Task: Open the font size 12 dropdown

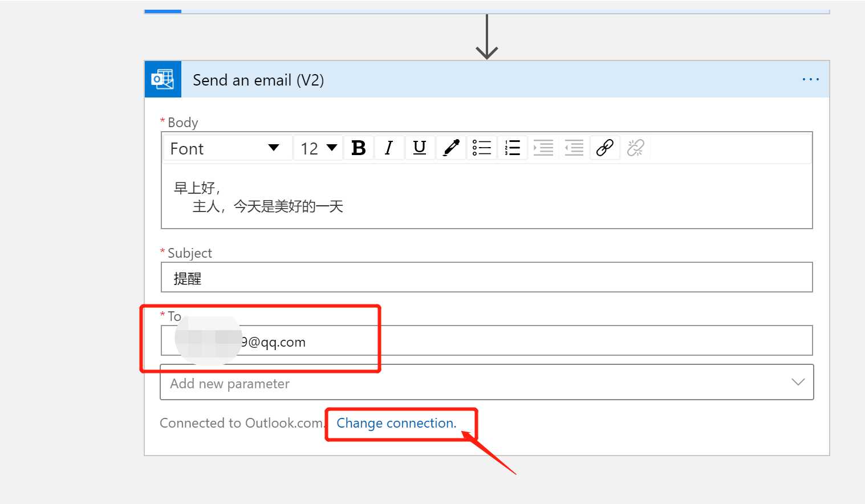Action: click(318, 148)
